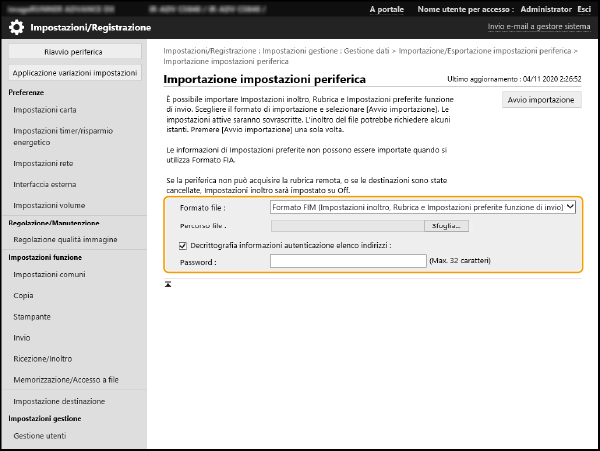This screenshot has width=600, height=451.
Task: Click the Password input field
Action: 348,261
